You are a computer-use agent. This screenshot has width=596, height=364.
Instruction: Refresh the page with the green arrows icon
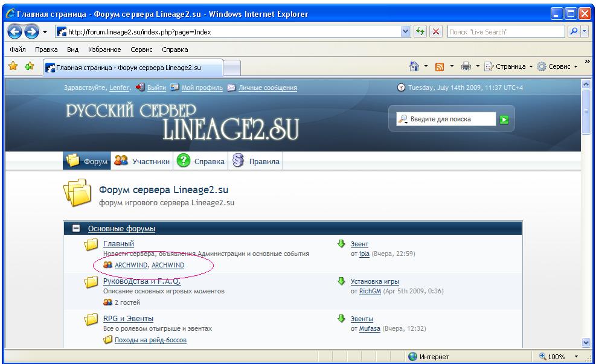(420, 31)
